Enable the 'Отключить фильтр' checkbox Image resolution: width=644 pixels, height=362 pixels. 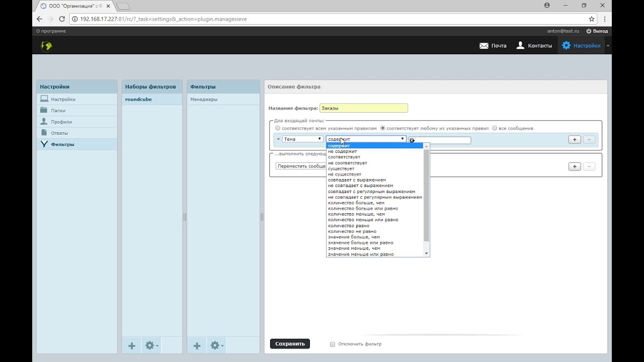(333, 344)
